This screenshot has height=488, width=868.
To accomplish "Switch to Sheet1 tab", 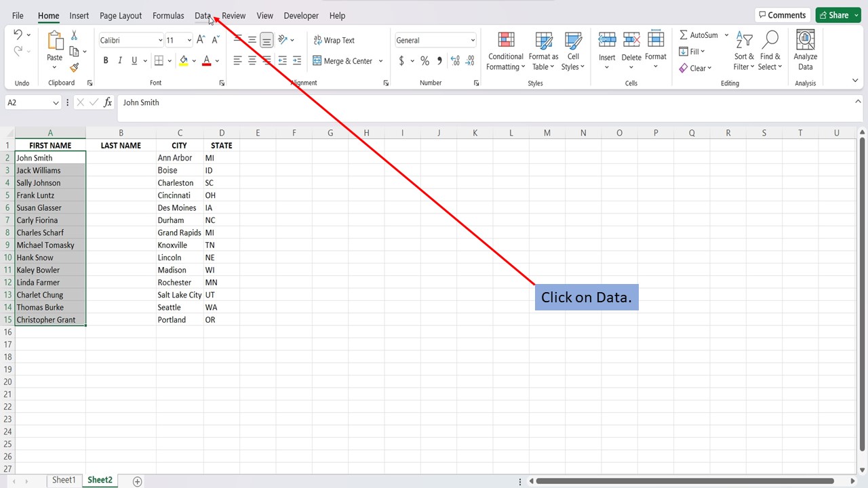I will 64,480.
